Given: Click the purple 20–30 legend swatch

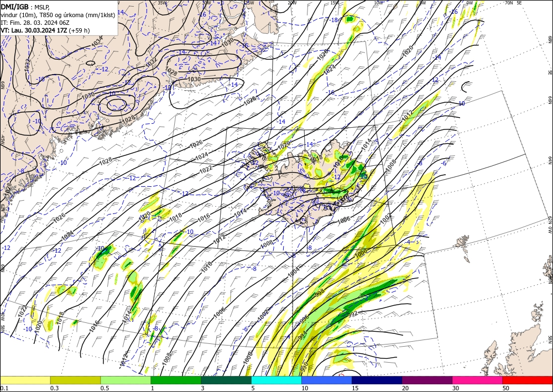Looking at the screenshot, I should coord(427,380).
